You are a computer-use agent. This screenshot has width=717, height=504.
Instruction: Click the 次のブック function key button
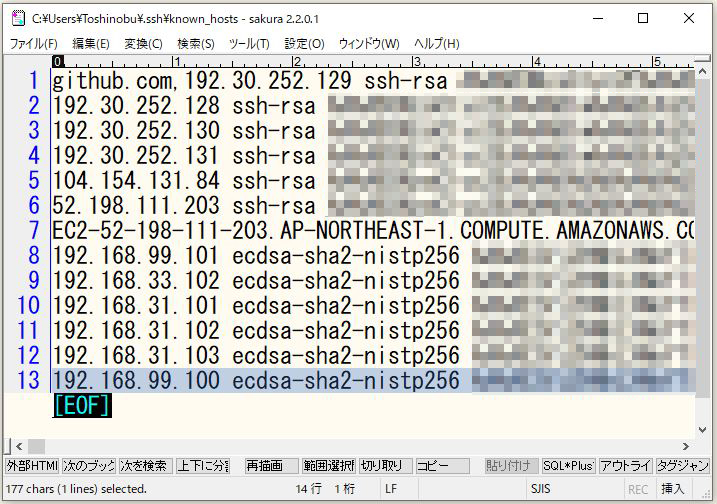pos(89,466)
